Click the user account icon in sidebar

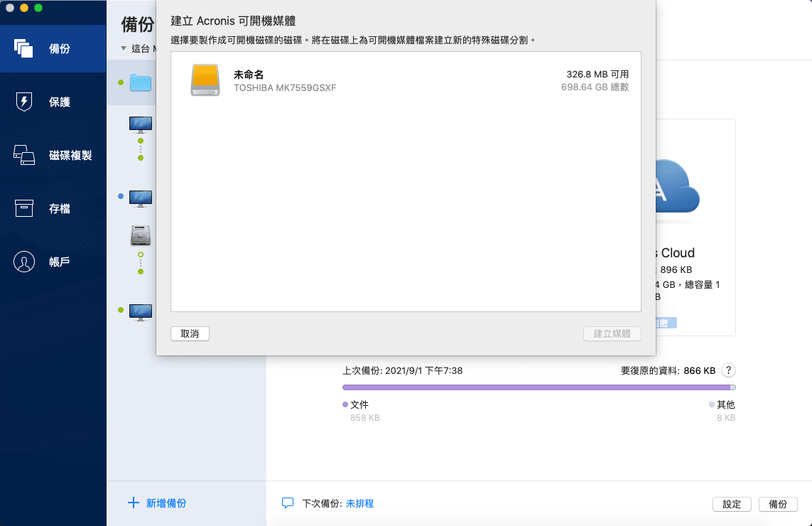[24, 262]
